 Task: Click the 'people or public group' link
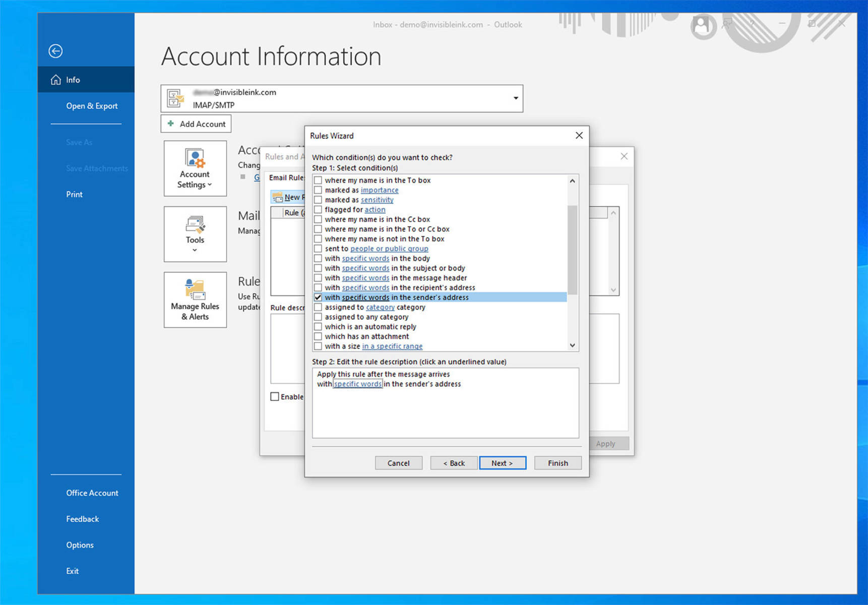tap(389, 249)
